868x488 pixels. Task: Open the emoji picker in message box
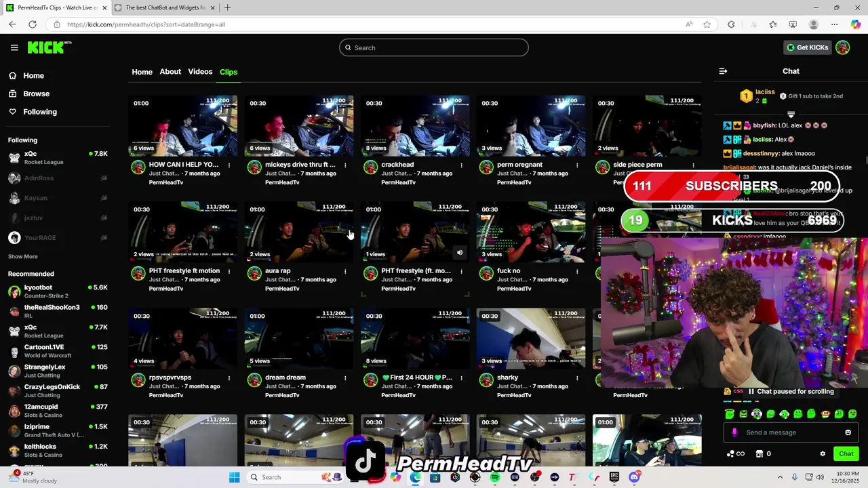pyautogui.click(x=848, y=432)
